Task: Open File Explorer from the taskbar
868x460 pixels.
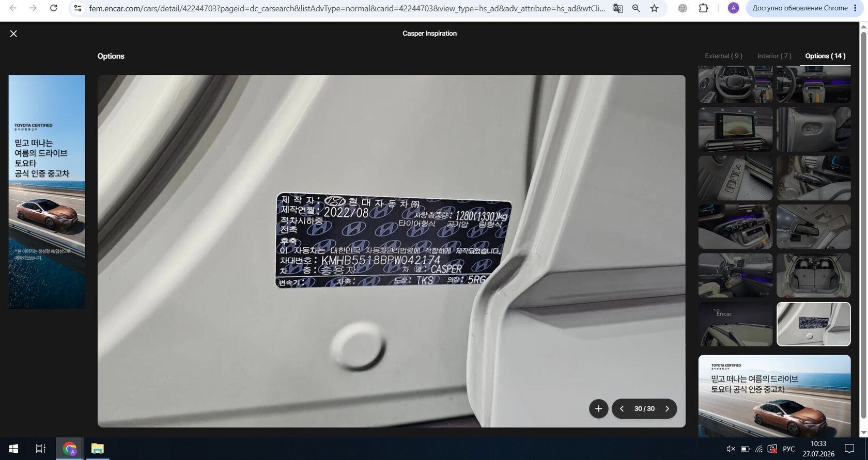Action: pyautogui.click(x=97, y=449)
